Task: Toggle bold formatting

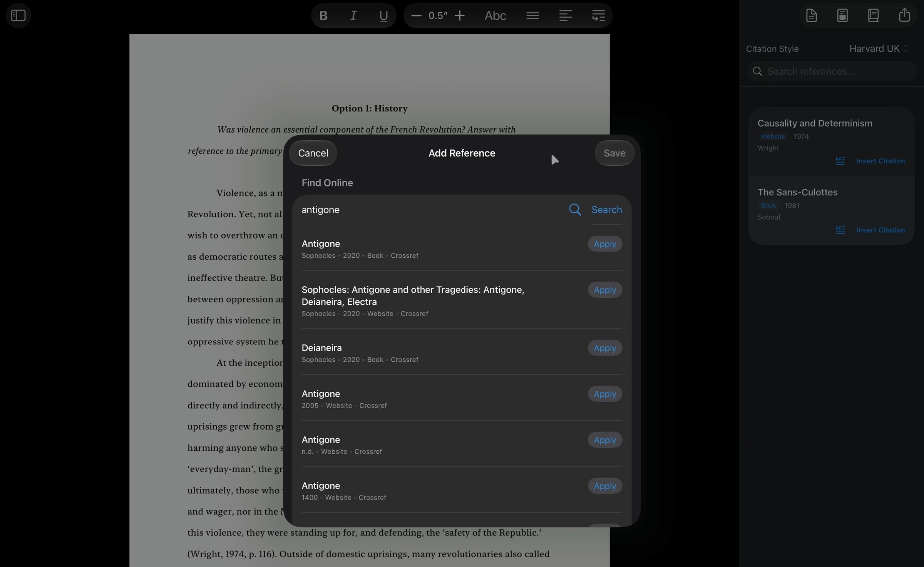Action: [x=323, y=15]
